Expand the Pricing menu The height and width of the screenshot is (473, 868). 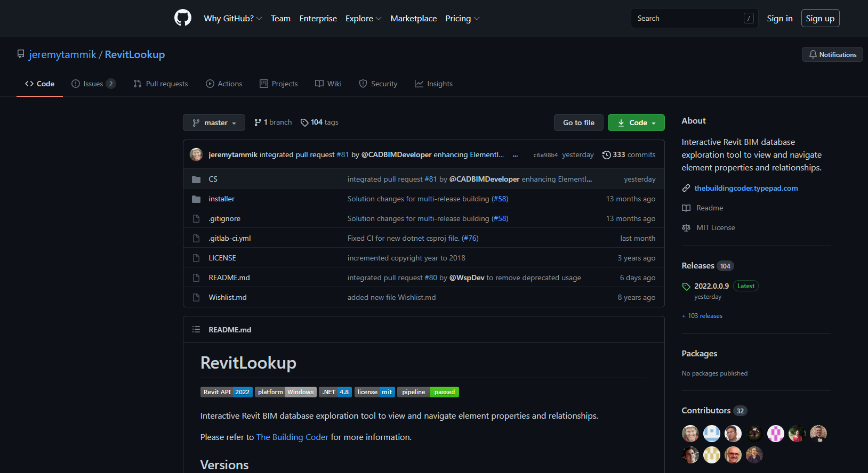(x=462, y=18)
